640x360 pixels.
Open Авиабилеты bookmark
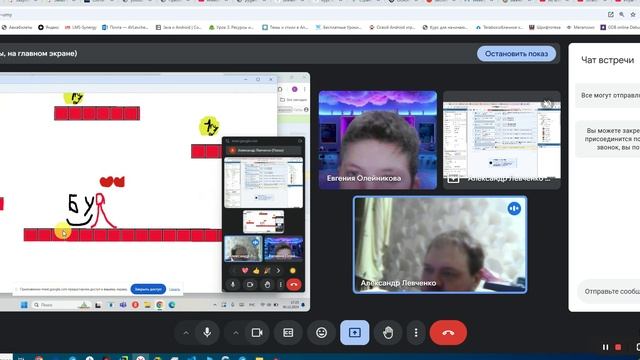[x=17, y=27]
